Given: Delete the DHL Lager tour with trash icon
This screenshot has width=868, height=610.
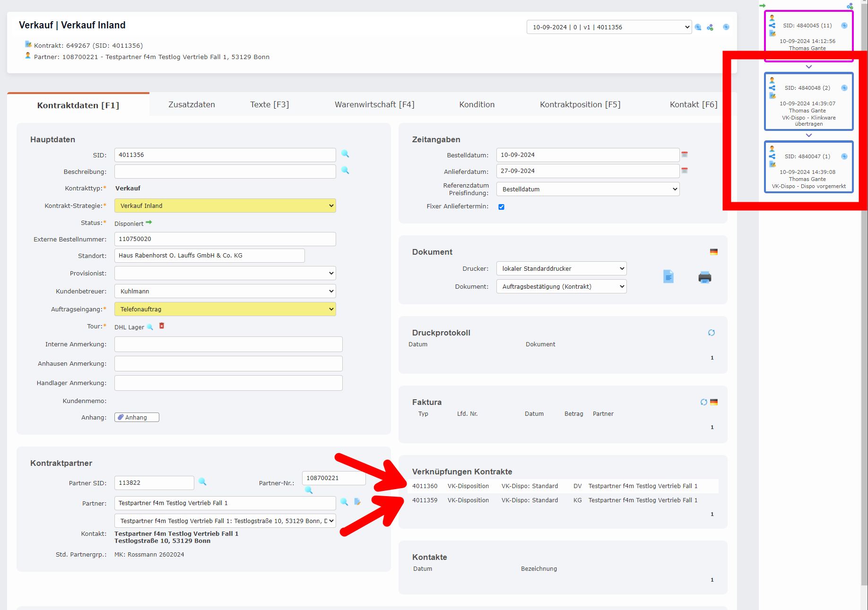Looking at the screenshot, I should click(162, 326).
